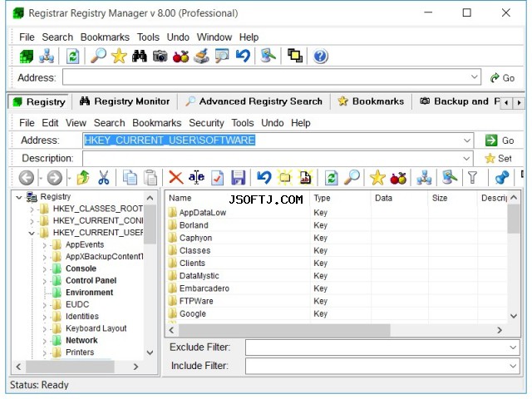This screenshot has height=399, width=532.
Task: Click the network computers icon in top toolbar
Action: (x=47, y=56)
